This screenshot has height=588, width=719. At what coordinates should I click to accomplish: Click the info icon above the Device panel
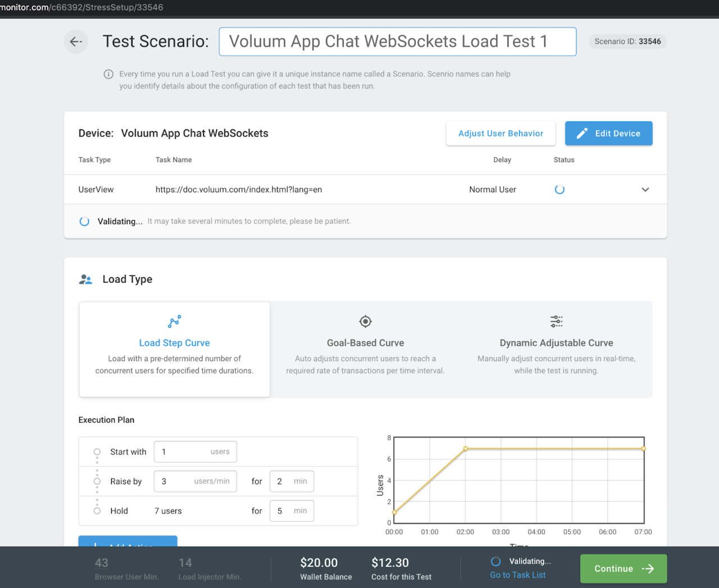pyautogui.click(x=107, y=74)
